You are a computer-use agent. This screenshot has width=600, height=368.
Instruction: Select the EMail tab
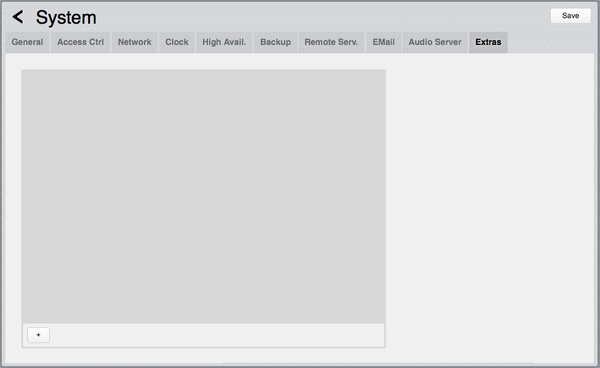383,42
